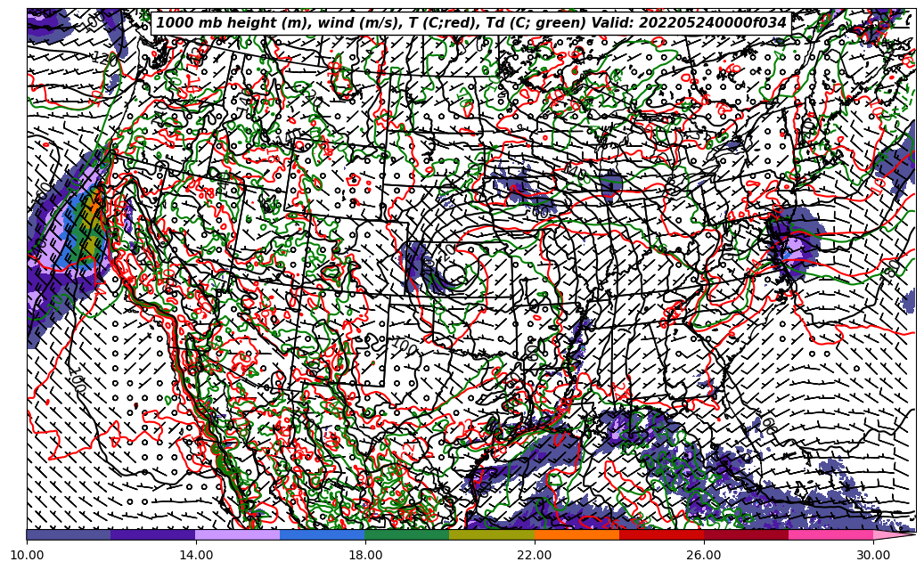Click the dark slate 10–12 colorbar segment

pos(69,534)
